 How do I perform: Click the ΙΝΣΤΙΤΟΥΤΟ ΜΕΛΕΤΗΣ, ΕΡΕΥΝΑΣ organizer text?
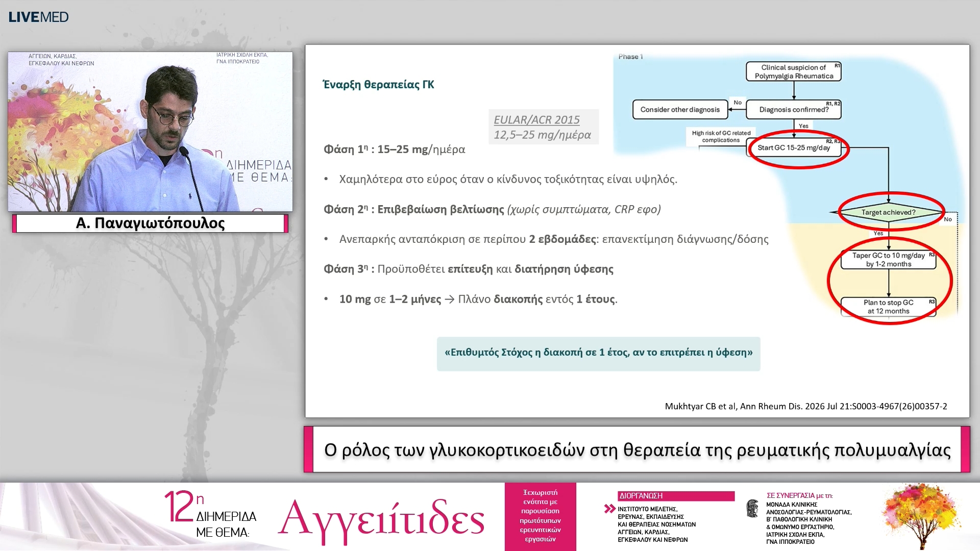point(656,524)
